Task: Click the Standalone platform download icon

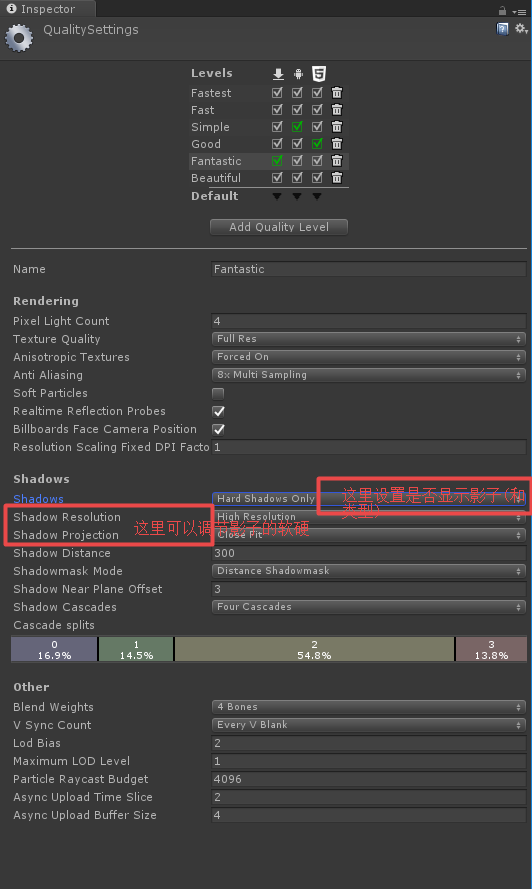Action: (278, 74)
